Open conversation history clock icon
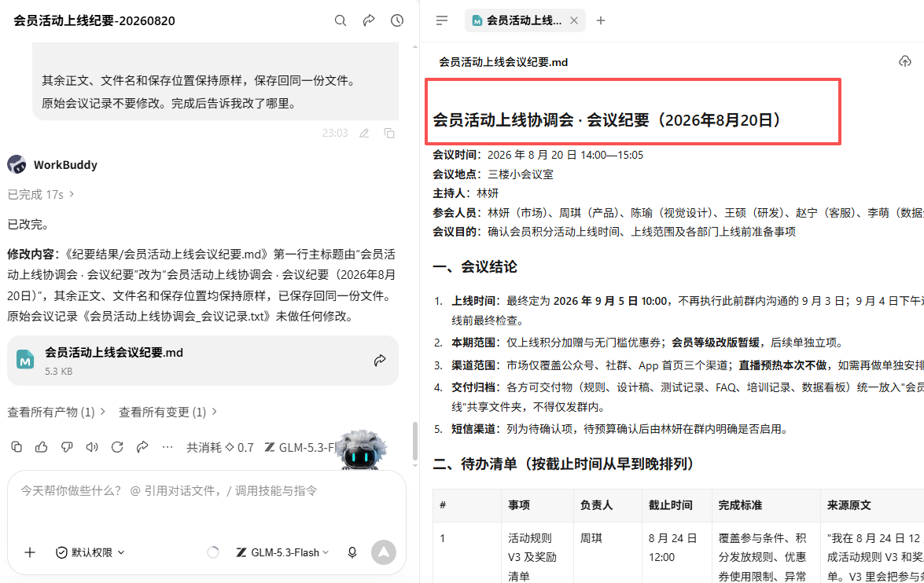 tap(397, 20)
